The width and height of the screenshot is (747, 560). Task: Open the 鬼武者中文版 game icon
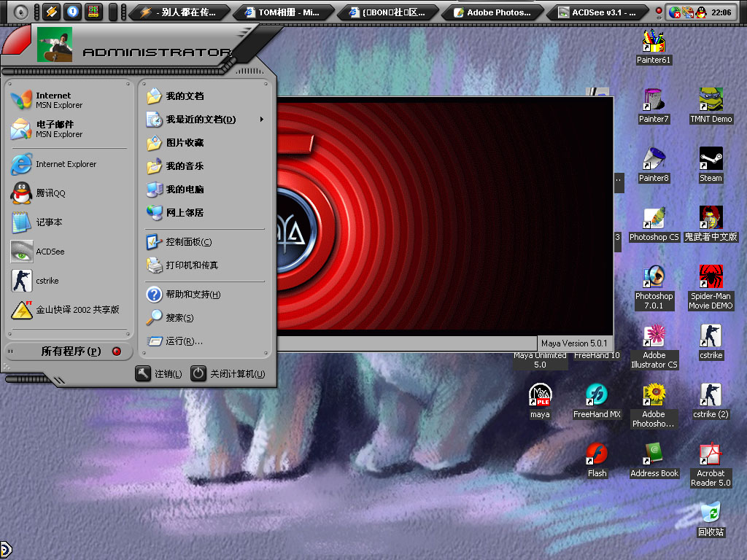[x=711, y=224]
